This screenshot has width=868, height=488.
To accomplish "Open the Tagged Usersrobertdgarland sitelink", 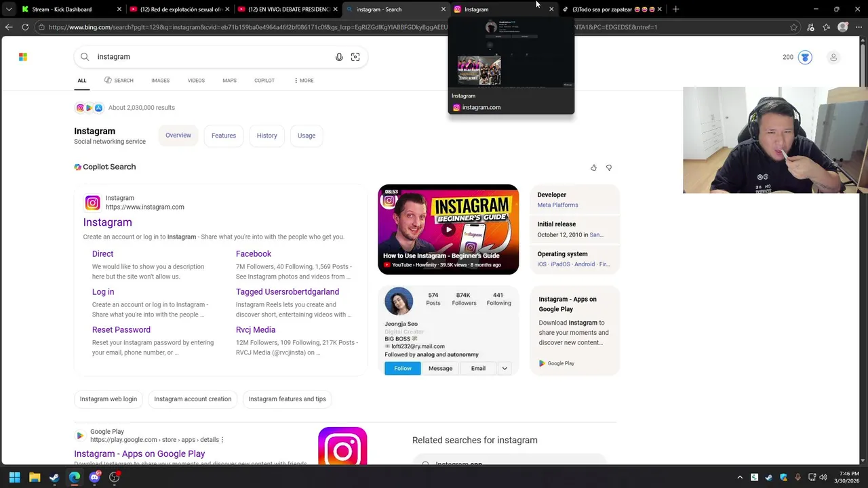I will coord(288,291).
